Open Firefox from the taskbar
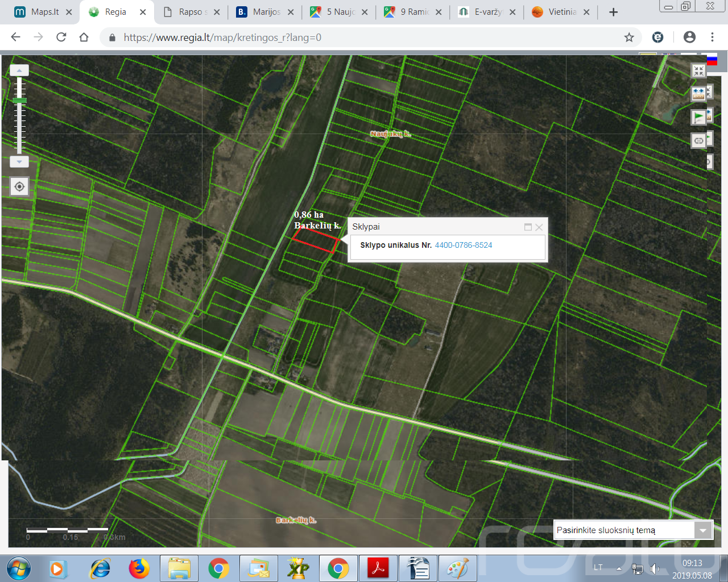 (x=139, y=568)
